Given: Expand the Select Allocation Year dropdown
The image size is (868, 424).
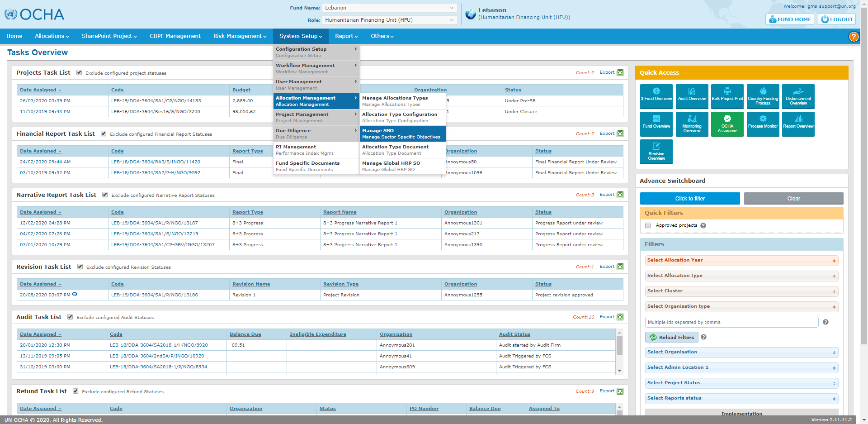Looking at the screenshot, I should (x=741, y=261).
